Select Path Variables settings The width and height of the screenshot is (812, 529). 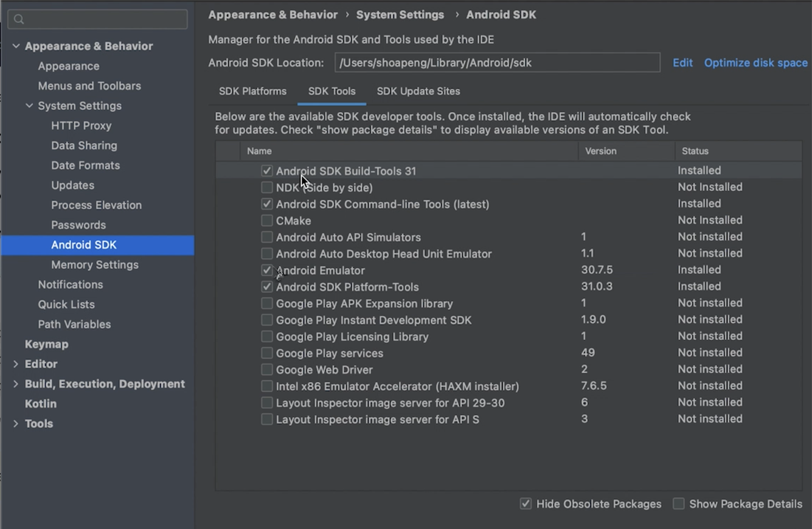click(x=74, y=324)
